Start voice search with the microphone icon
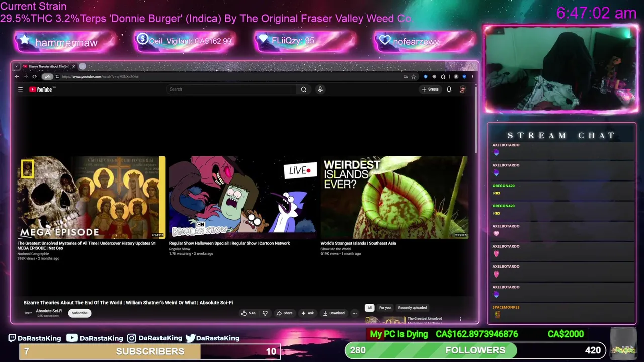The image size is (644, 362). pos(320,89)
